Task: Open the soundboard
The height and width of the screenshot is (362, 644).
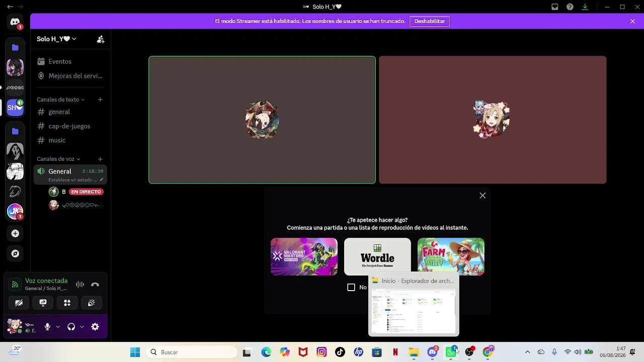Action: (92, 303)
